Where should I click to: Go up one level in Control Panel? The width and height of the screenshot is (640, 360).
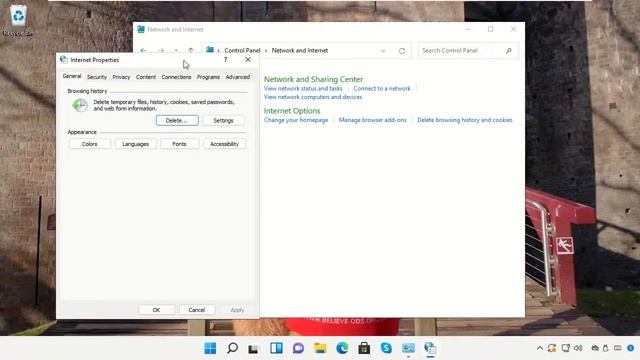coord(191,51)
